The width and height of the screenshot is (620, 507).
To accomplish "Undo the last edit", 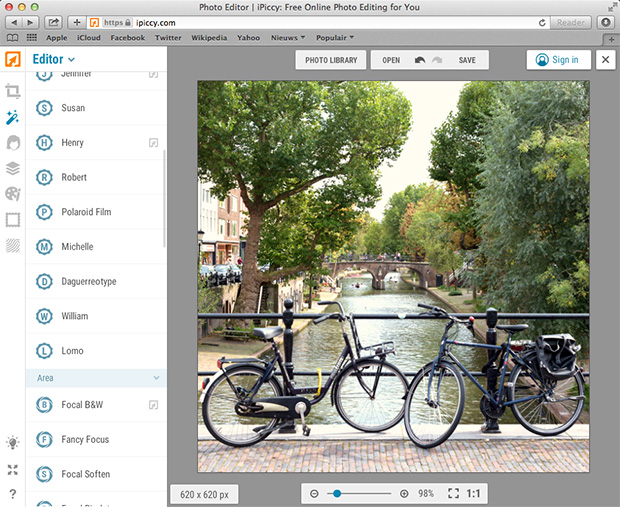I will 420,60.
